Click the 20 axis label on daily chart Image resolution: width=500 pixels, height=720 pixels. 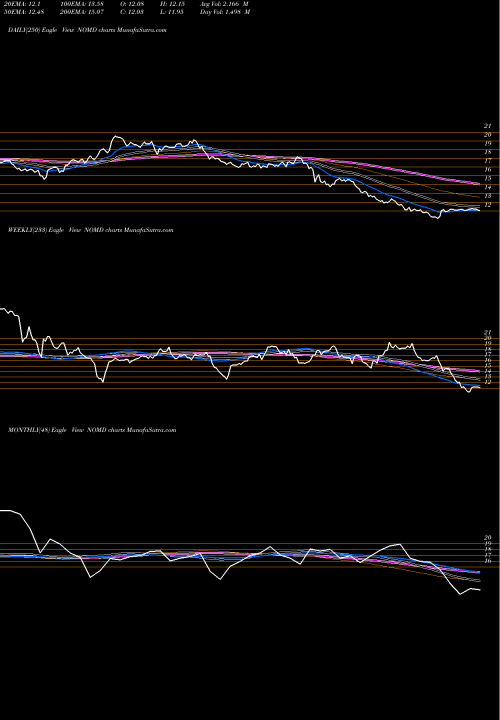tap(488, 135)
